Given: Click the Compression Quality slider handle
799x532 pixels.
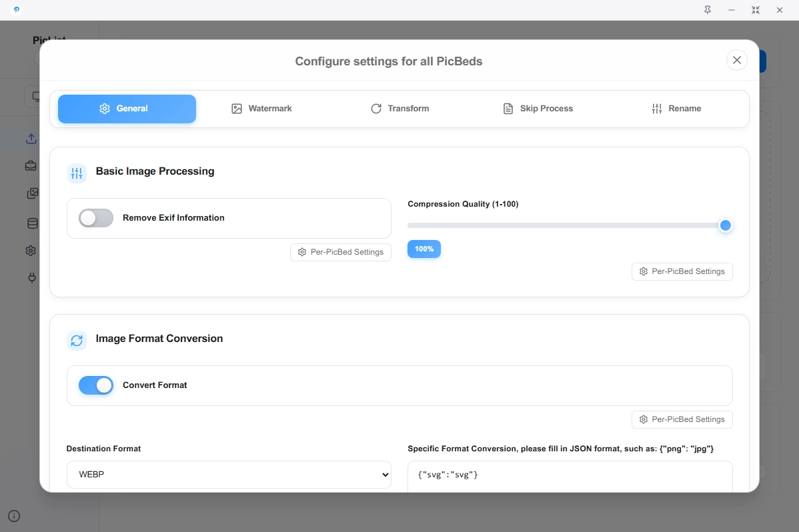Looking at the screenshot, I should [x=726, y=225].
